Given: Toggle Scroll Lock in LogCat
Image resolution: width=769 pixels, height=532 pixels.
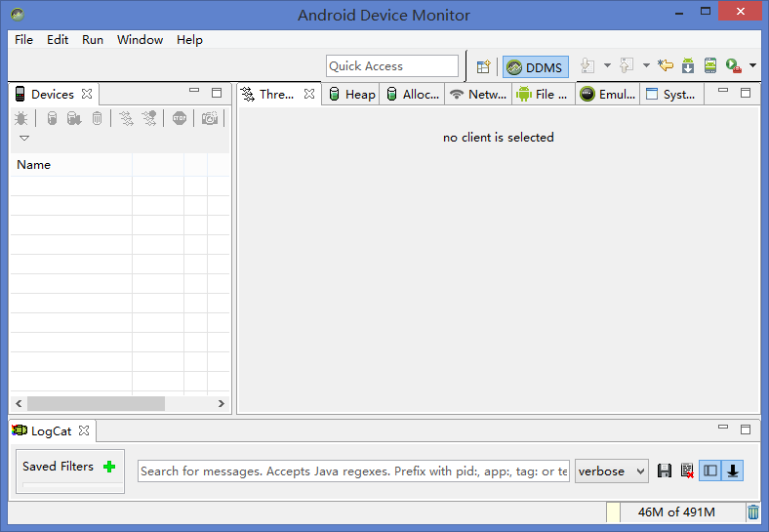Looking at the screenshot, I should coord(733,471).
